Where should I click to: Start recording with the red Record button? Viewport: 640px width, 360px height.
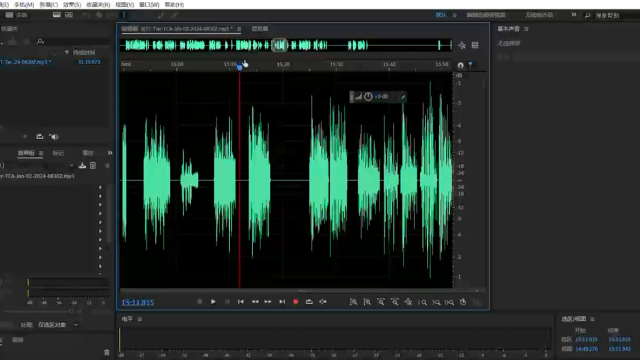pyautogui.click(x=296, y=302)
